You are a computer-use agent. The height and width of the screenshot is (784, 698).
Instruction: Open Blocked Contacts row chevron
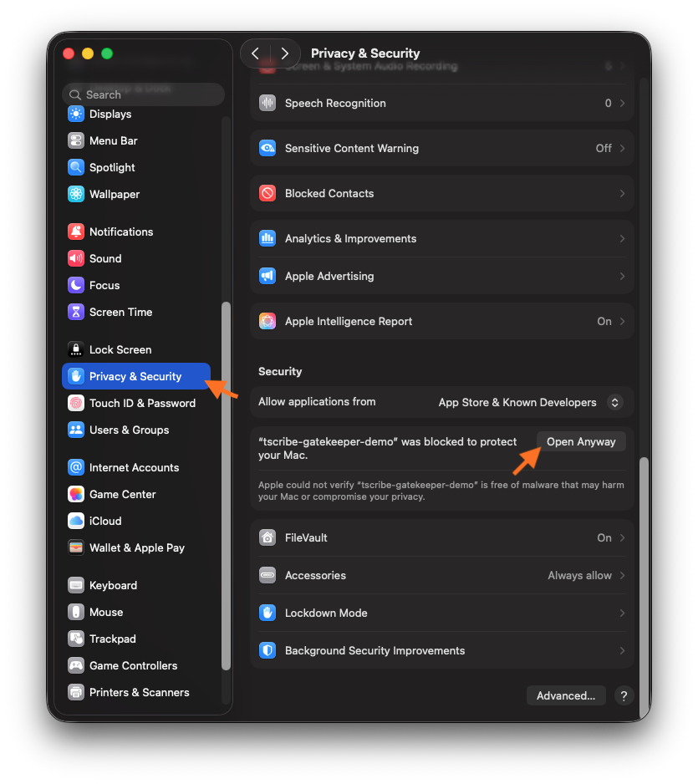point(622,193)
